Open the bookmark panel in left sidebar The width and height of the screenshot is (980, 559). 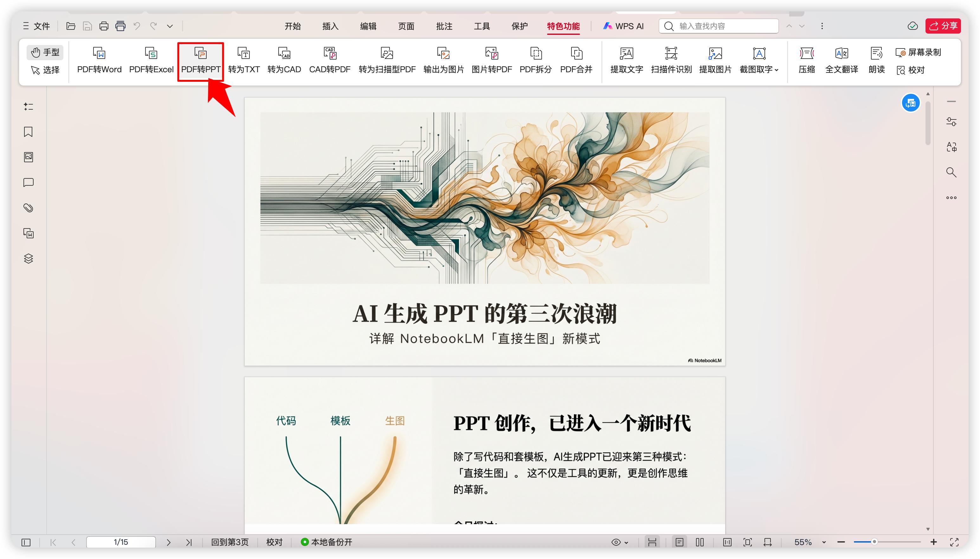pyautogui.click(x=29, y=132)
